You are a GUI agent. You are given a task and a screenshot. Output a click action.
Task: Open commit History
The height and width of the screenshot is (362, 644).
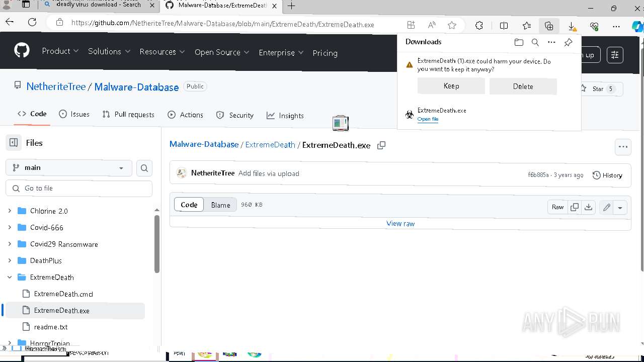[x=608, y=175]
